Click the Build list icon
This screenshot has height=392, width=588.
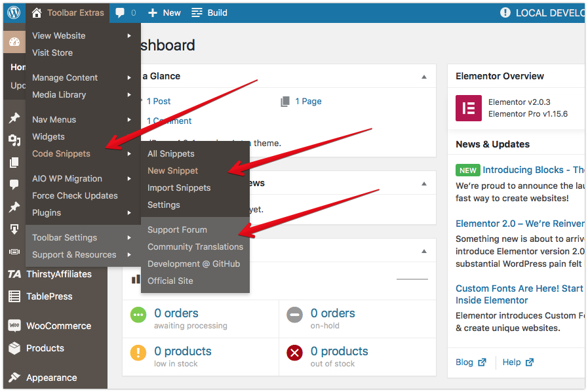197,12
